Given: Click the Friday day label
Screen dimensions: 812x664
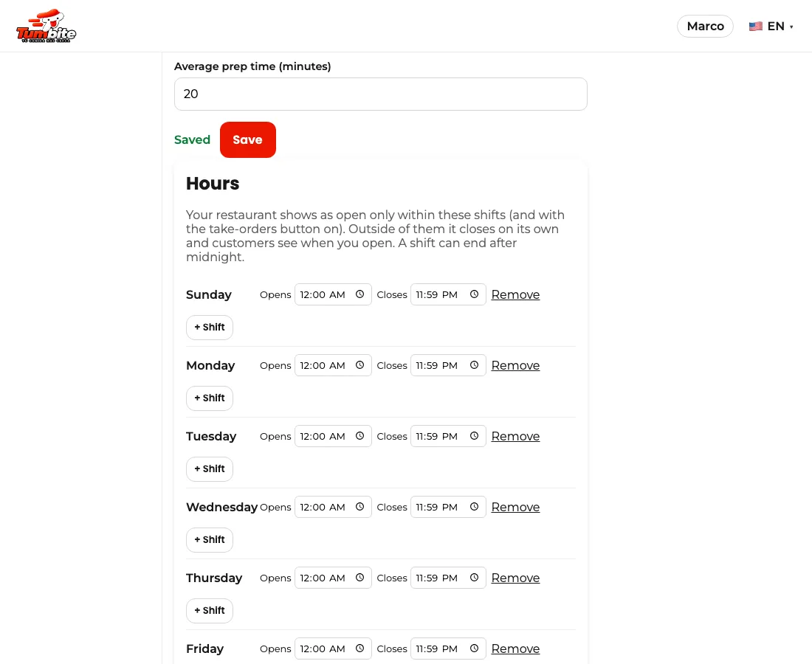Looking at the screenshot, I should coord(204,649).
